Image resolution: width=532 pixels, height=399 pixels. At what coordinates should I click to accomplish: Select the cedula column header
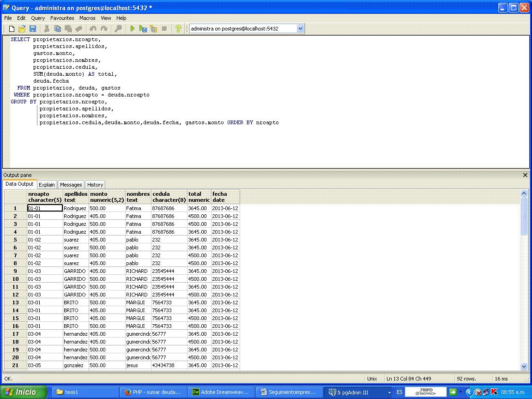point(169,197)
